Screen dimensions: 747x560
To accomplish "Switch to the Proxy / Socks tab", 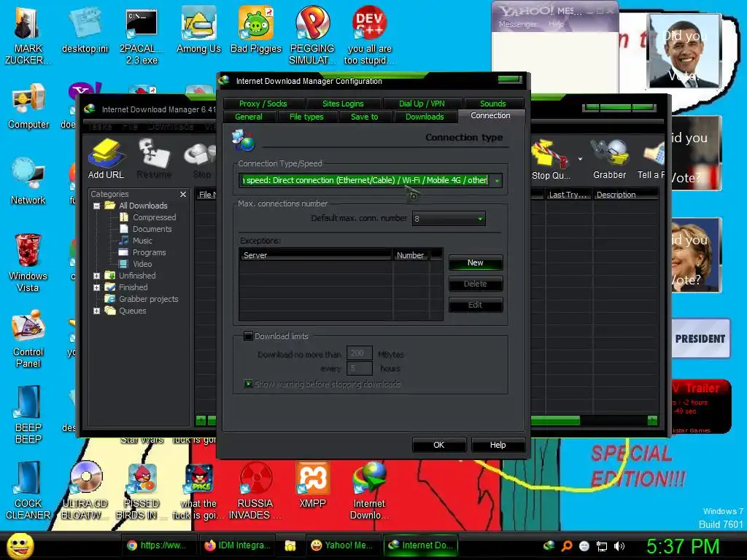I will (x=263, y=104).
